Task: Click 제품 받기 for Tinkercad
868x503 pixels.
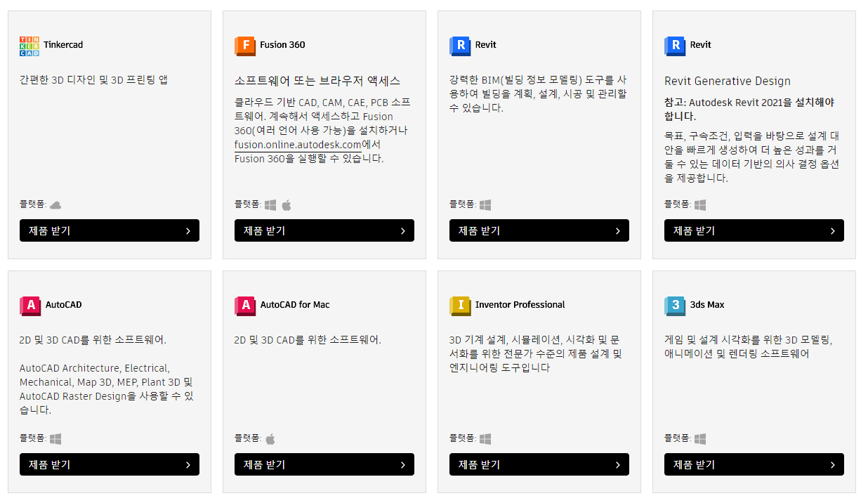Action: click(x=110, y=230)
